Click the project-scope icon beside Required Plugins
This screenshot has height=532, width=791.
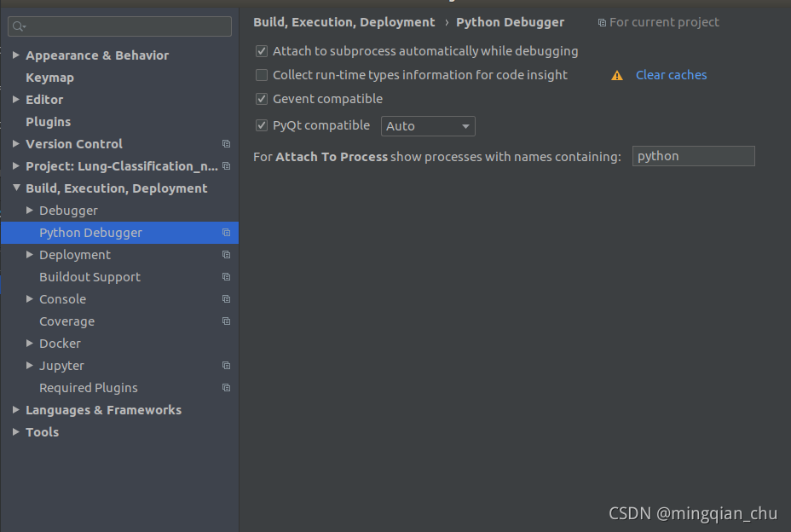click(226, 387)
